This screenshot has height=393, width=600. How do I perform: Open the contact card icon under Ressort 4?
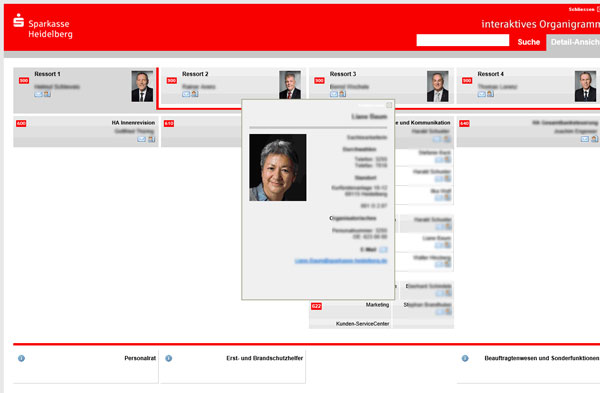490,94
